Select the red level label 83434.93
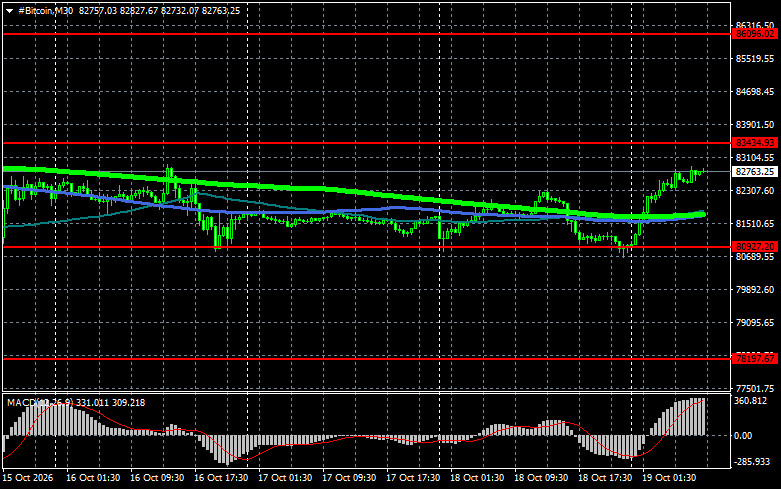This screenshot has height=489, width=781. click(755, 143)
